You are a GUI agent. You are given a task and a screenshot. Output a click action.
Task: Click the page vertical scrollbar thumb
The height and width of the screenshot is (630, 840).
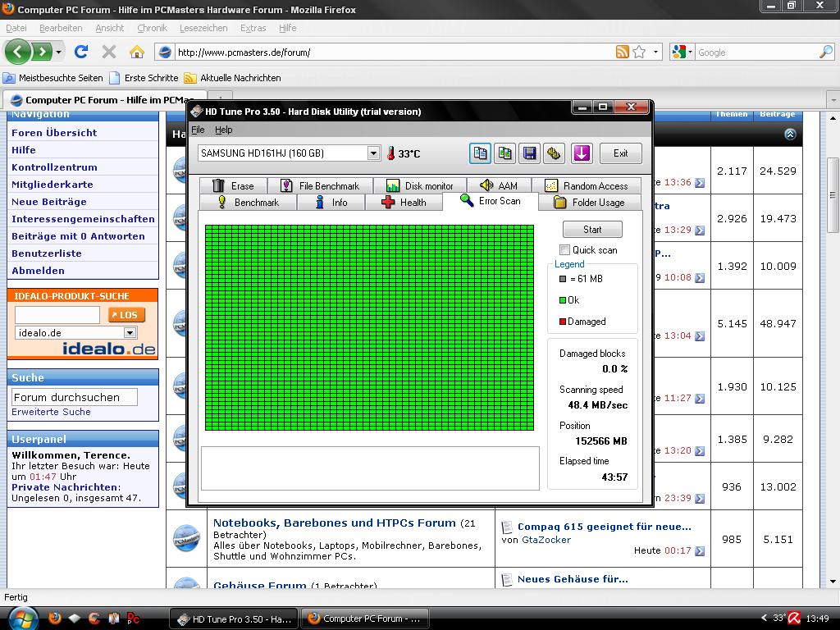833,195
